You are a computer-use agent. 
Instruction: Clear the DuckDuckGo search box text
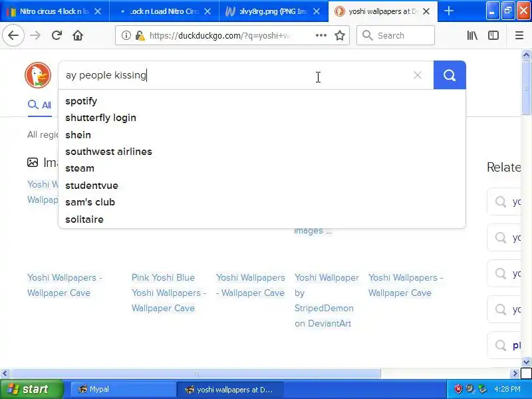pyautogui.click(x=418, y=75)
